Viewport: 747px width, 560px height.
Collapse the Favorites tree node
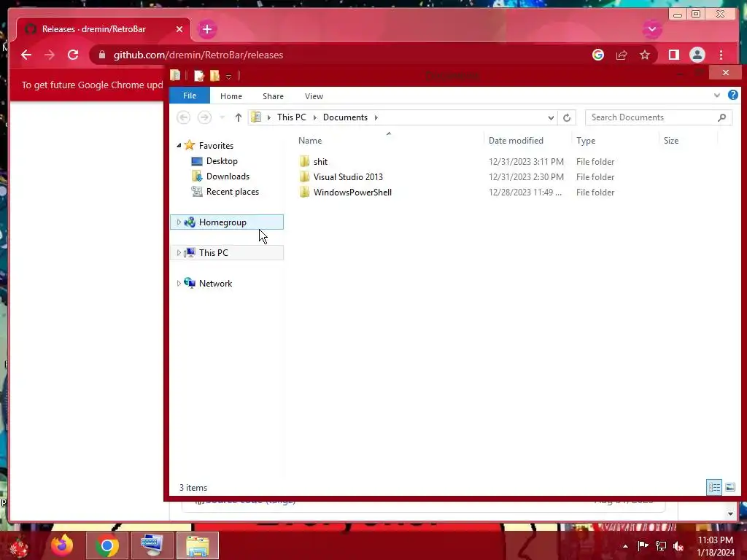tap(179, 145)
